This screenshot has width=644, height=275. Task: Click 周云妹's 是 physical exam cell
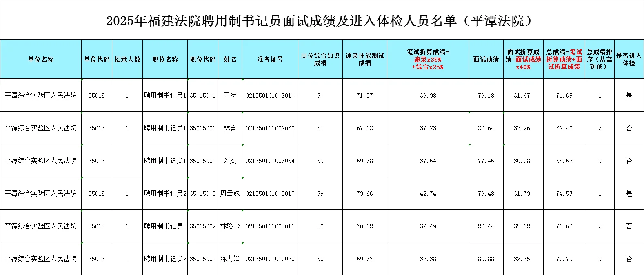click(629, 193)
